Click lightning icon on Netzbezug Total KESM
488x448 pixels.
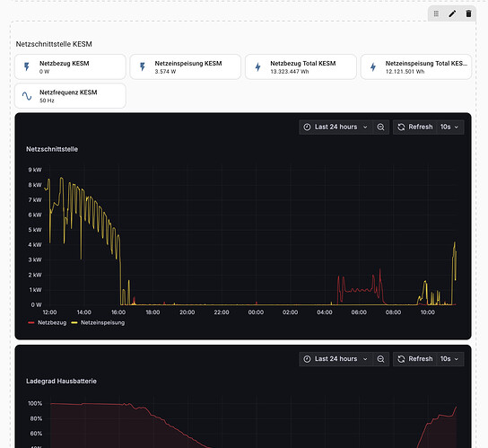coord(257,66)
